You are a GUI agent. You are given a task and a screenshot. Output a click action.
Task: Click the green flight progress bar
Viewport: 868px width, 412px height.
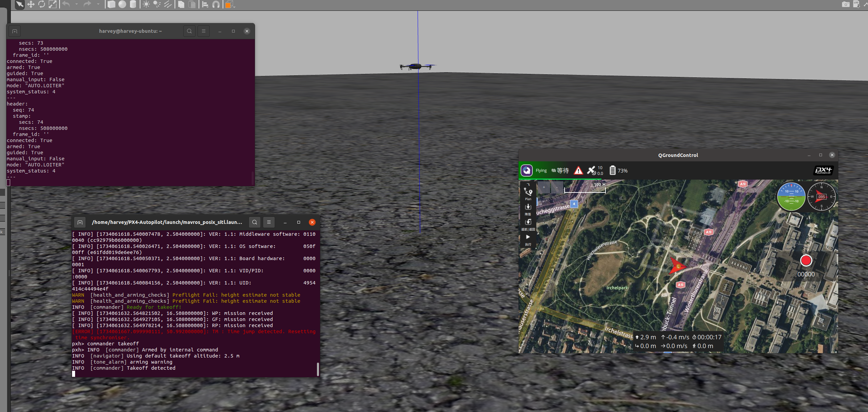point(560,179)
